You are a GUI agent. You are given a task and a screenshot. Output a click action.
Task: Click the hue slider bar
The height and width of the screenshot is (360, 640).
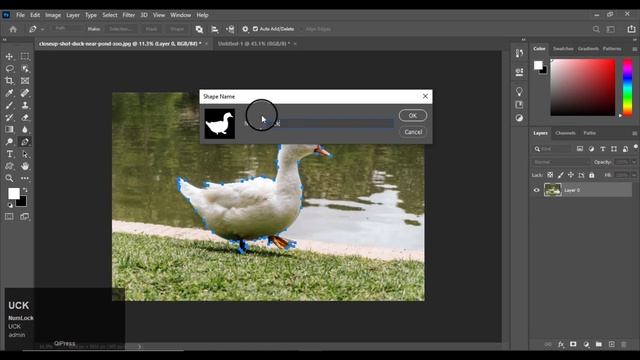click(627, 87)
